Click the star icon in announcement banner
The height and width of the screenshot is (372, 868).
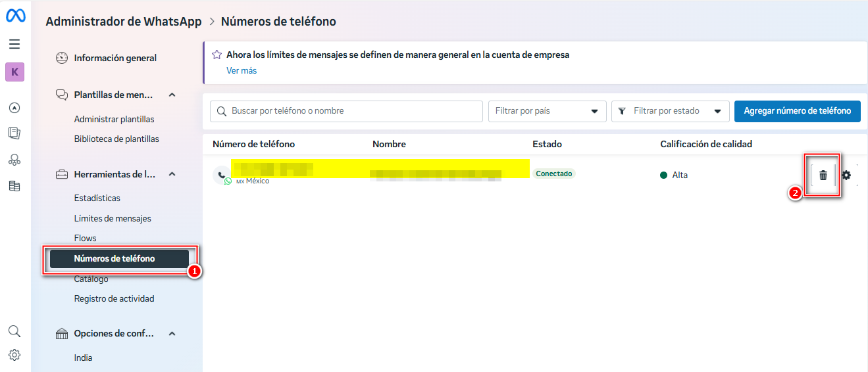[217, 55]
